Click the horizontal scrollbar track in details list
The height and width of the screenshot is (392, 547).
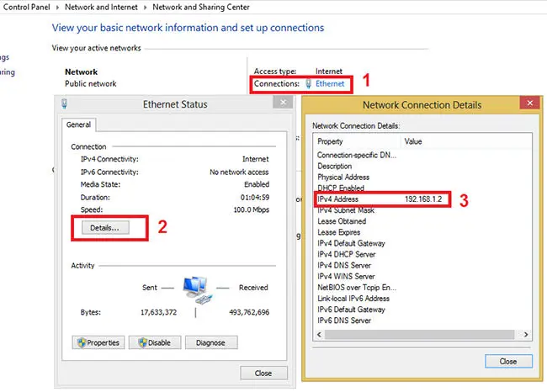coord(419,334)
